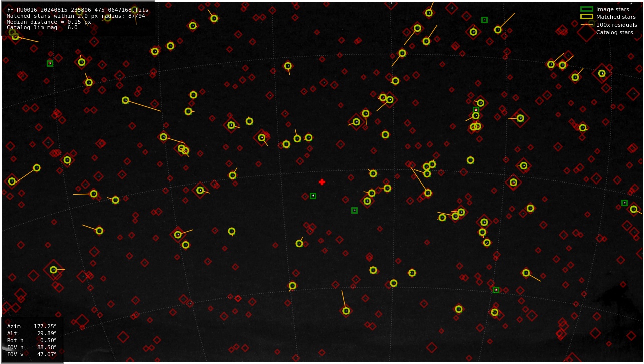Click the orange 100x residuals legend line
The image size is (644, 364).
pyautogui.click(x=586, y=25)
